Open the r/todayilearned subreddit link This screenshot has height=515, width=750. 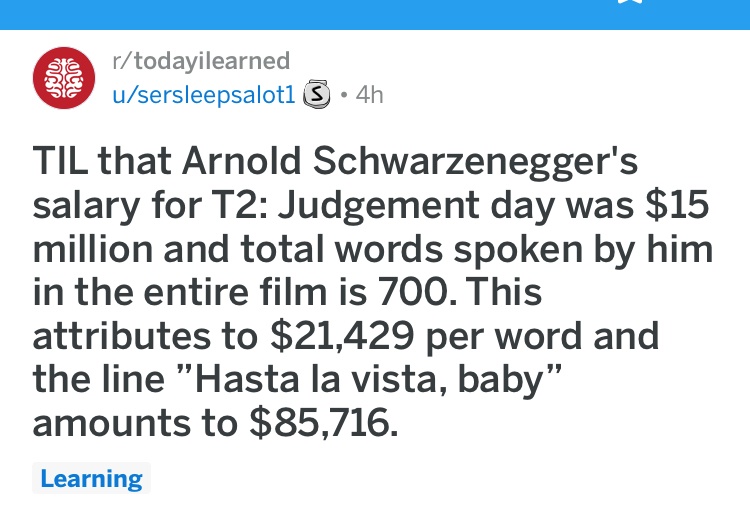point(201,61)
